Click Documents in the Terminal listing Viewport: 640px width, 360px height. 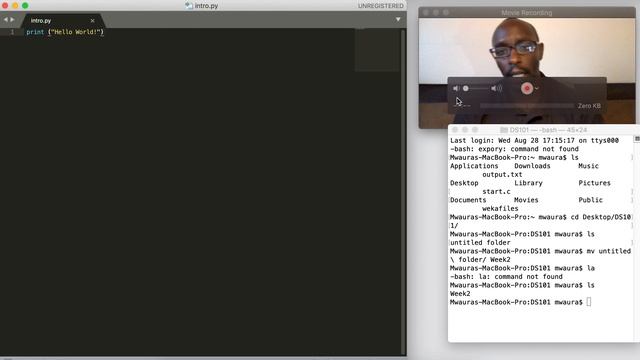[x=468, y=200]
